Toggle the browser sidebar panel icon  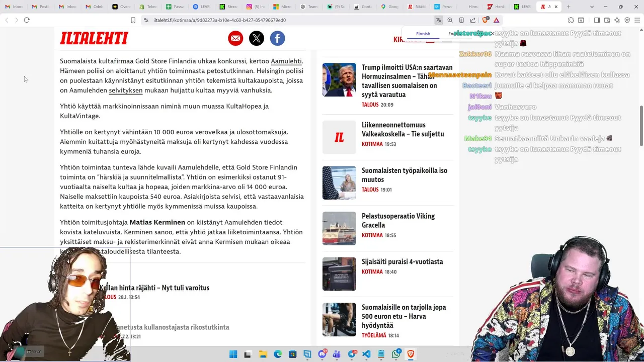[597, 20]
